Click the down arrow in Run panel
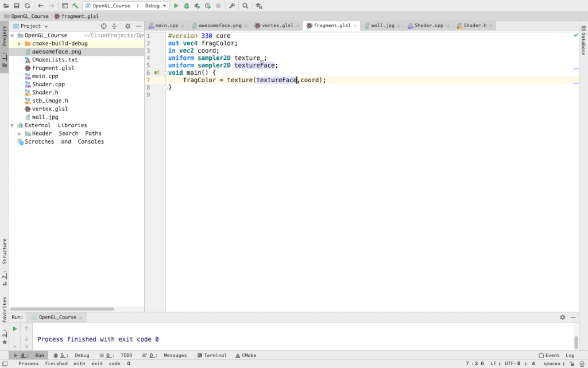 pos(26,339)
